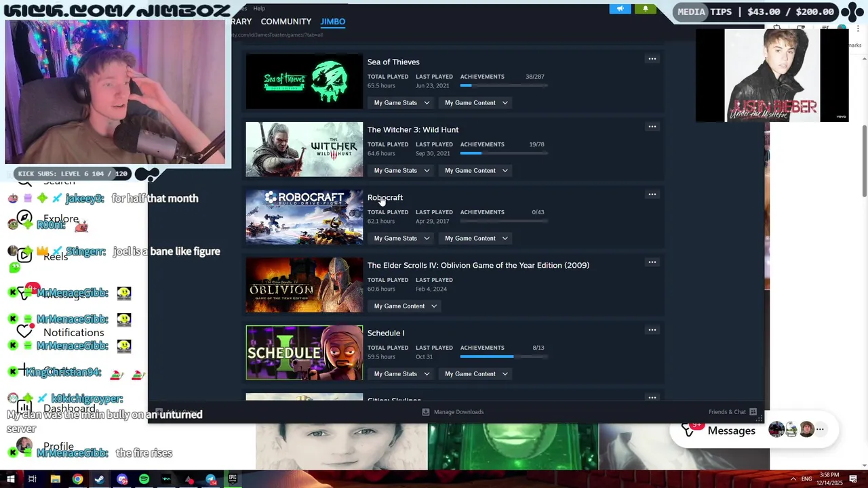Click the Manage Downloads icon
This screenshot has height=488, width=868.
pos(426,412)
